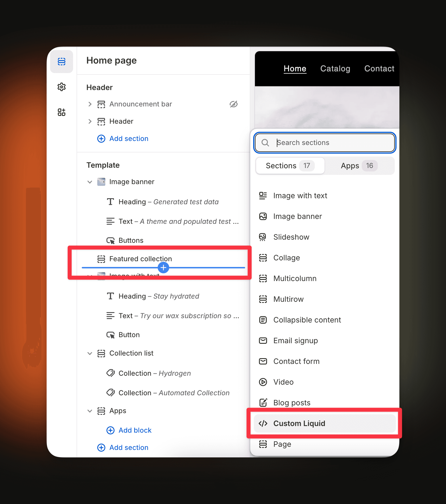Add the Custom Liquid section

click(x=325, y=423)
